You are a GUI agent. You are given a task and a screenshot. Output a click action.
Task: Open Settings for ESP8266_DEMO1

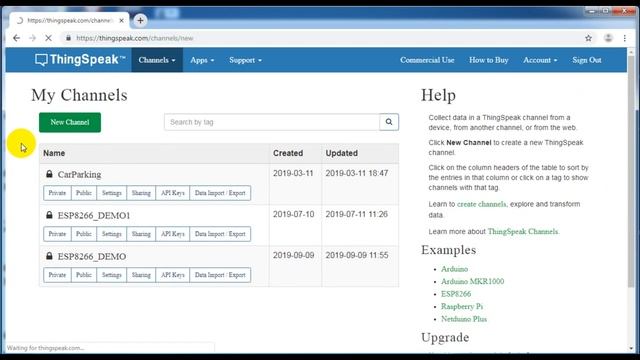[111, 234]
